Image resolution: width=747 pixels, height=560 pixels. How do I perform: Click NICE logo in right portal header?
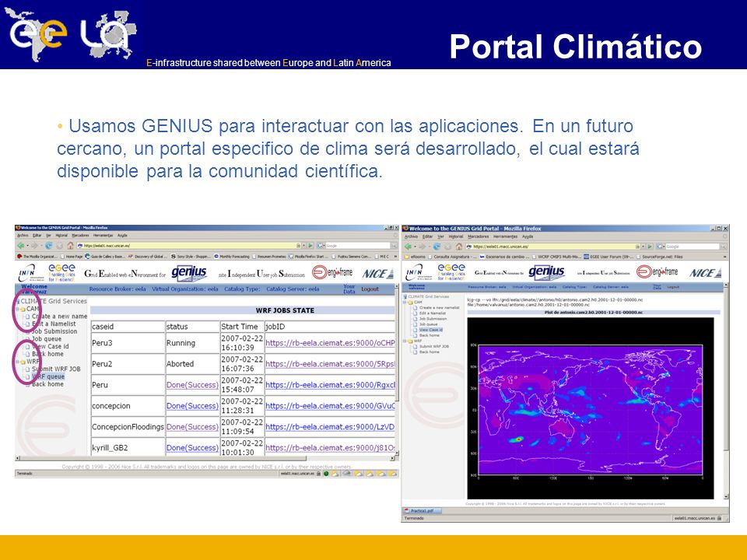point(706,273)
